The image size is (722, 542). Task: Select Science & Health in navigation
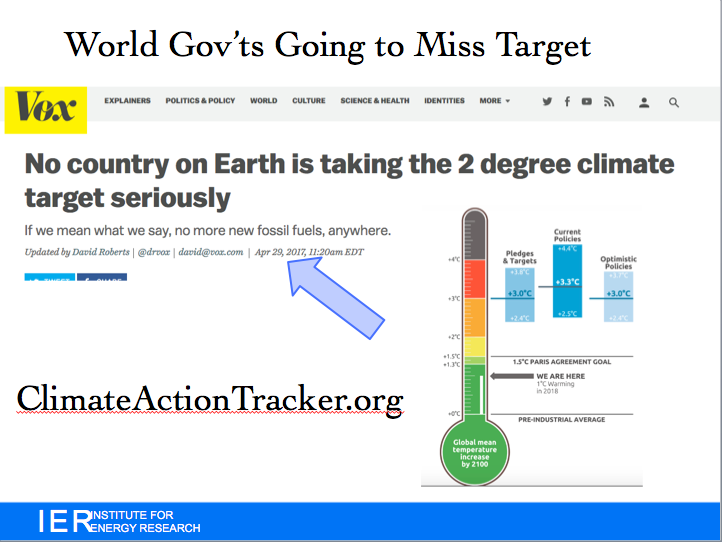pos(375,101)
